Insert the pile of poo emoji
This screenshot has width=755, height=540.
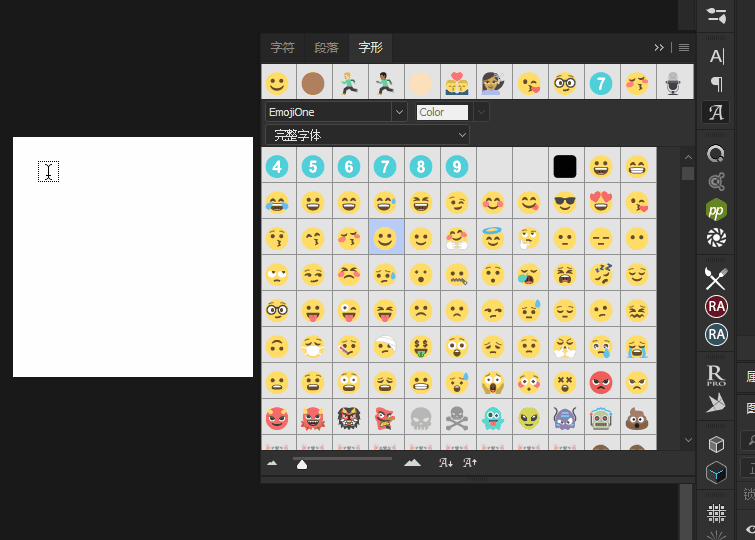tap(637, 418)
